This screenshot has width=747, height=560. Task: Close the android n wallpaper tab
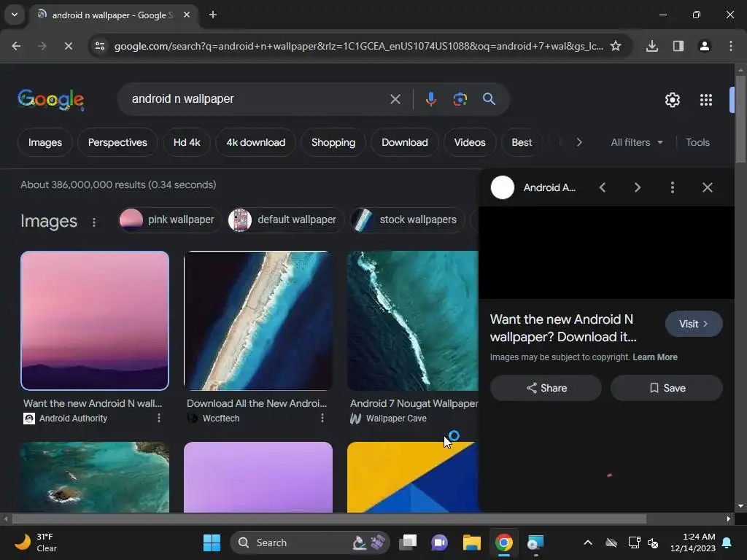pyautogui.click(x=187, y=15)
